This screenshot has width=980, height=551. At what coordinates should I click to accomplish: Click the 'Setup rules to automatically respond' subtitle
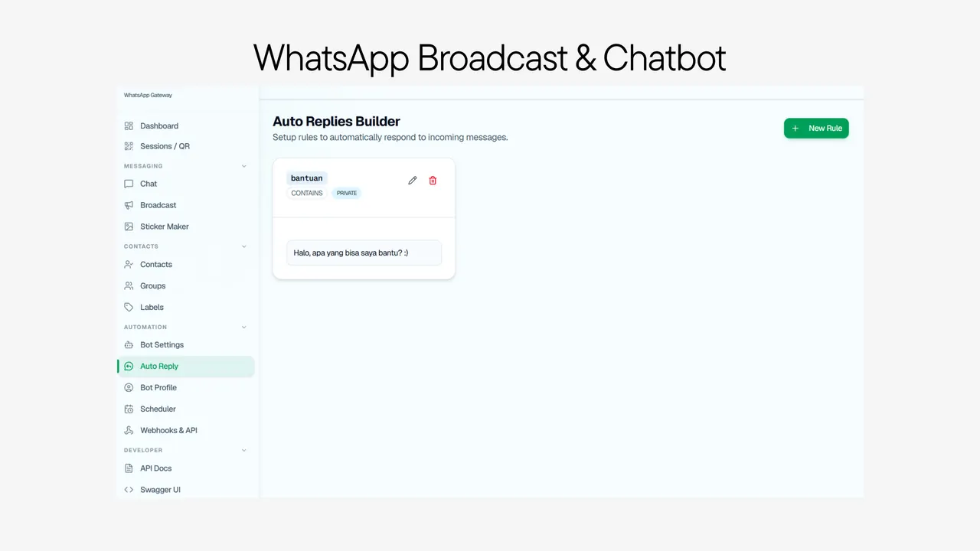tap(390, 138)
